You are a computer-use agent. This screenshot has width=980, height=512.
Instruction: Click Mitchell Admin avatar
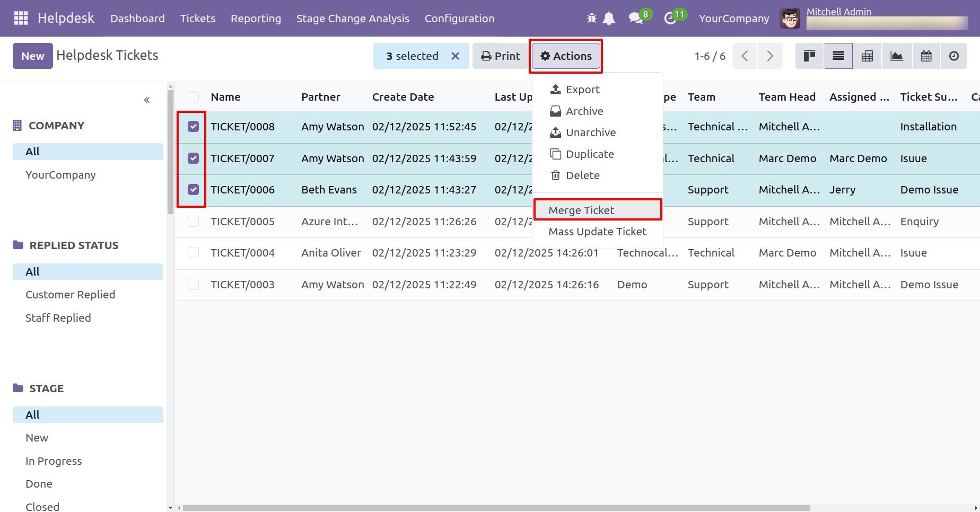click(790, 19)
